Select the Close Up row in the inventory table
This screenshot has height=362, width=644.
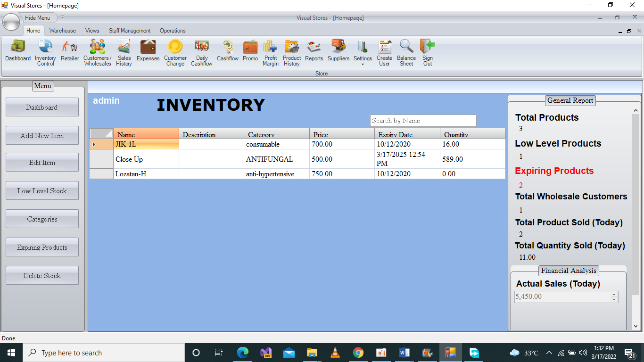click(x=146, y=159)
